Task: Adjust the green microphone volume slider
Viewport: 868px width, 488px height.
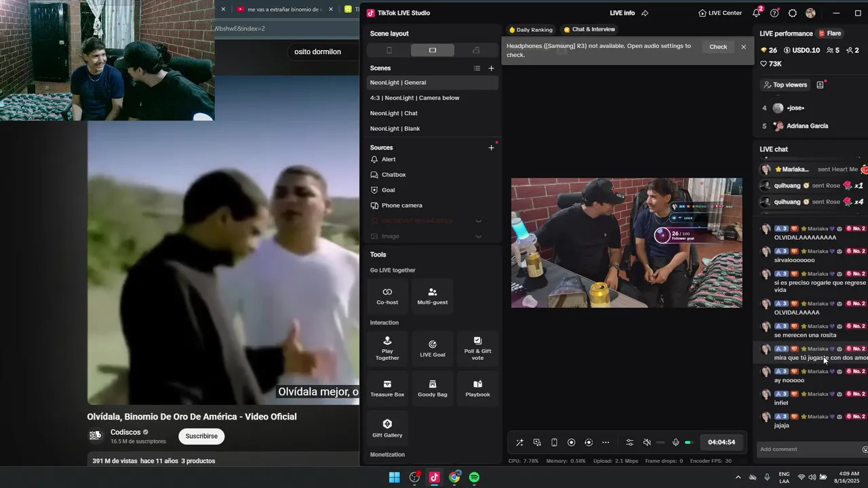Action: tap(688, 443)
